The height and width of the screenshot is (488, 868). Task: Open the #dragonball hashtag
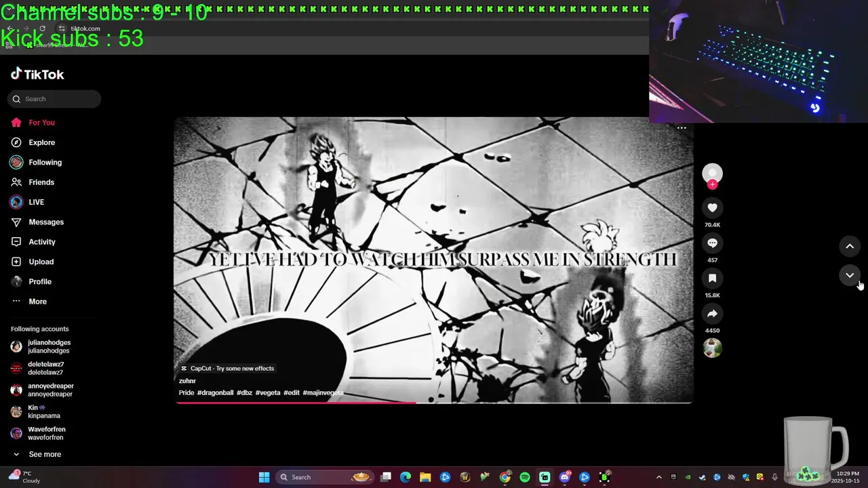point(215,393)
